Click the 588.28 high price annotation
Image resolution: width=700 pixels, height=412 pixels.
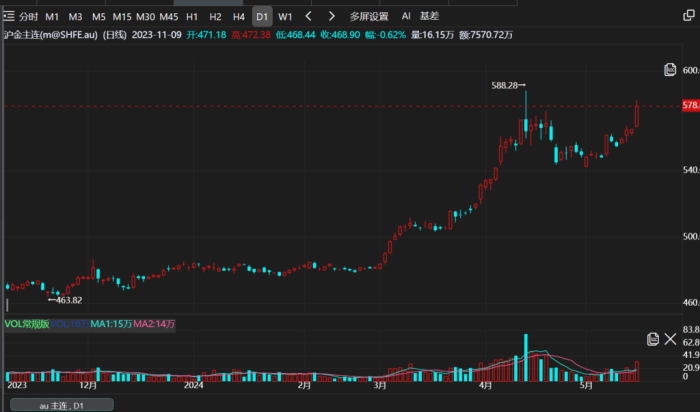click(506, 86)
